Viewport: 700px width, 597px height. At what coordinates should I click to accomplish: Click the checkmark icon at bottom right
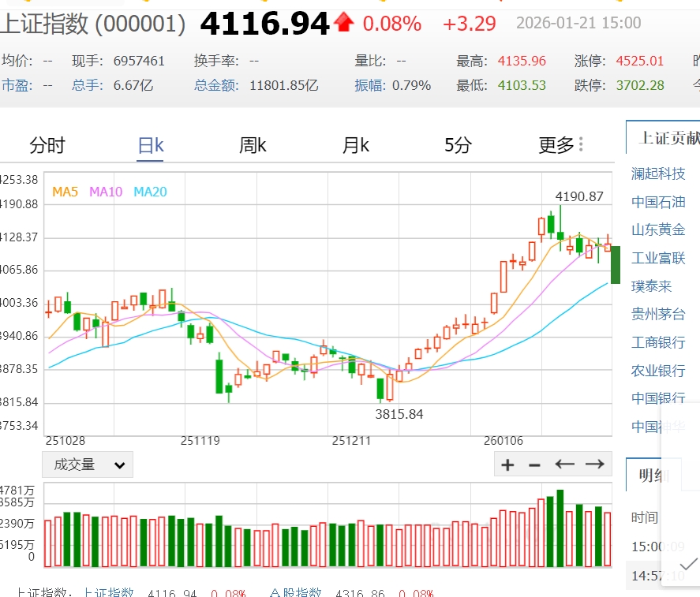click(x=688, y=563)
